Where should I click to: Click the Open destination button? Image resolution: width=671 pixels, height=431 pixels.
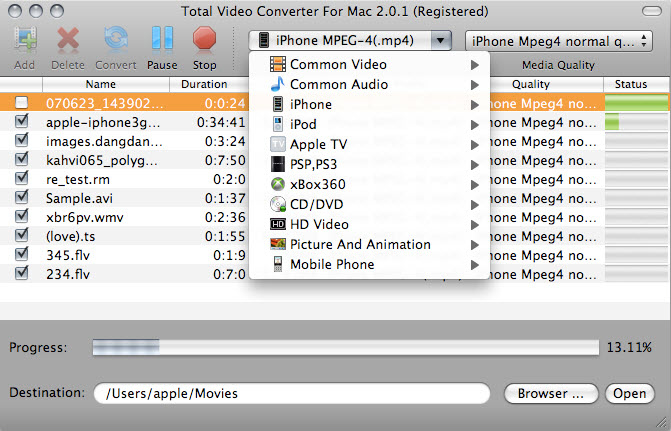click(629, 393)
